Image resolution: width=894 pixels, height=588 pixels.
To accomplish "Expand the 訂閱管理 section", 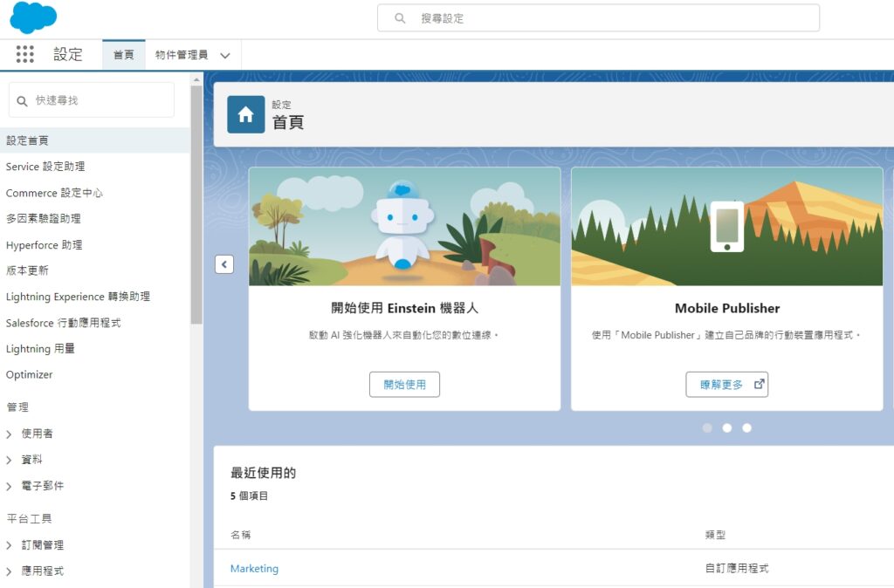I will (10, 545).
